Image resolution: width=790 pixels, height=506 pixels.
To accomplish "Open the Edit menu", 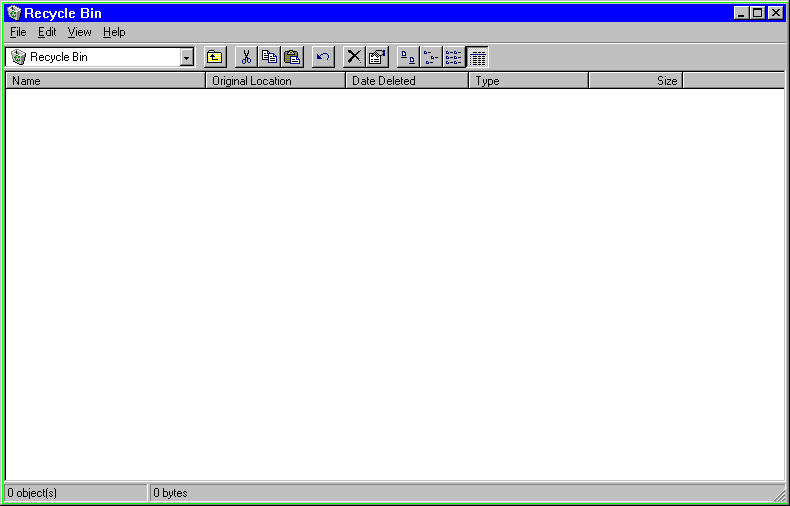I will click(47, 32).
